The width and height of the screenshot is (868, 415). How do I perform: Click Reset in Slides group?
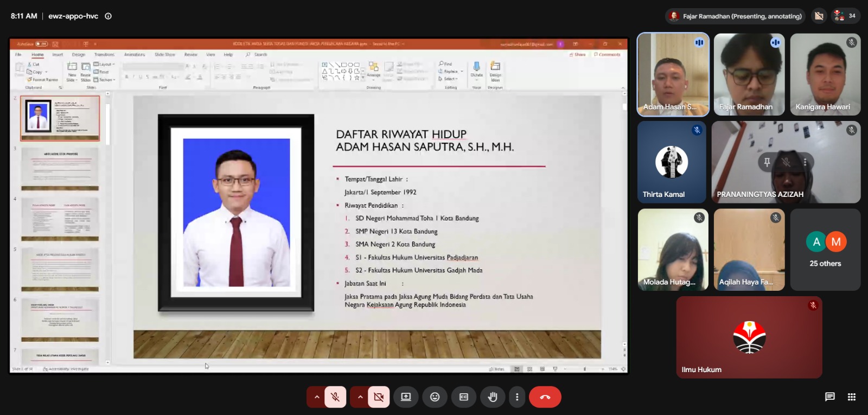(101, 72)
